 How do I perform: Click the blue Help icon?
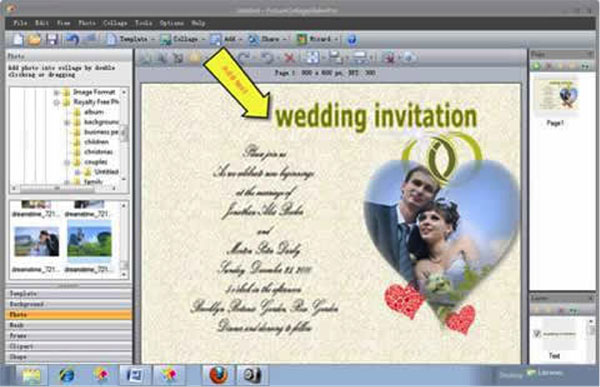pos(352,39)
